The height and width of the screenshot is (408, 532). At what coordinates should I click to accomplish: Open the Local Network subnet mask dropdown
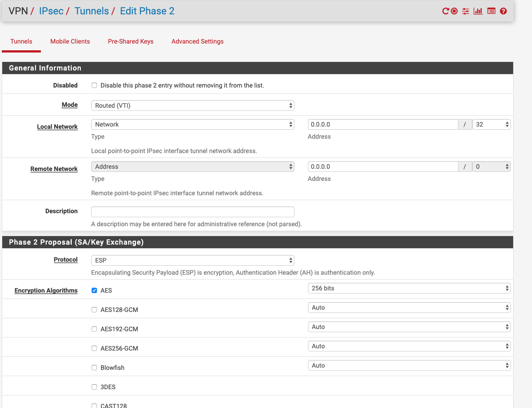pyautogui.click(x=491, y=124)
